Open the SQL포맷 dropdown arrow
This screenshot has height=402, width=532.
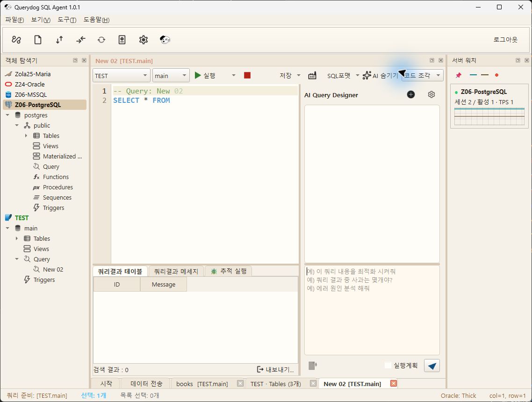click(357, 75)
